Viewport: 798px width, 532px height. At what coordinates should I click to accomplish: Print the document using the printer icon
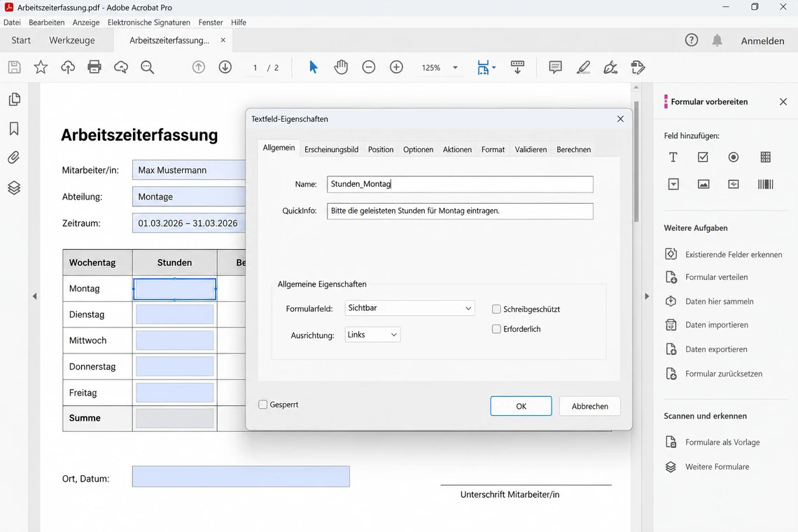click(94, 67)
